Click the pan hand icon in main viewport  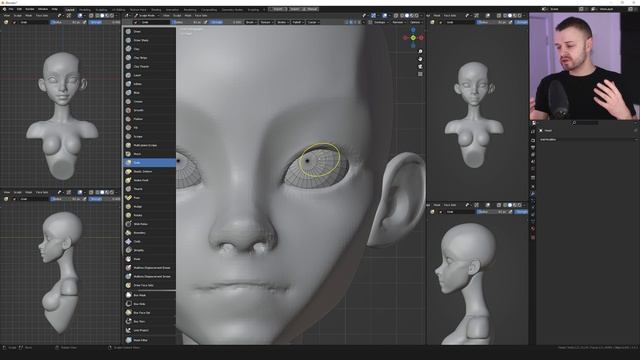tap(420, 59)
